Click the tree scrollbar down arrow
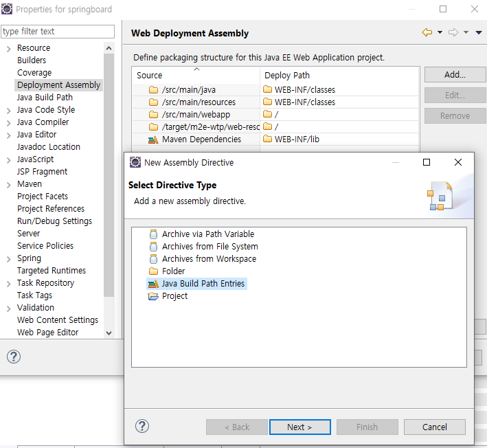The width and height of the screenshot is (487, 448). (x=109, y=333)
